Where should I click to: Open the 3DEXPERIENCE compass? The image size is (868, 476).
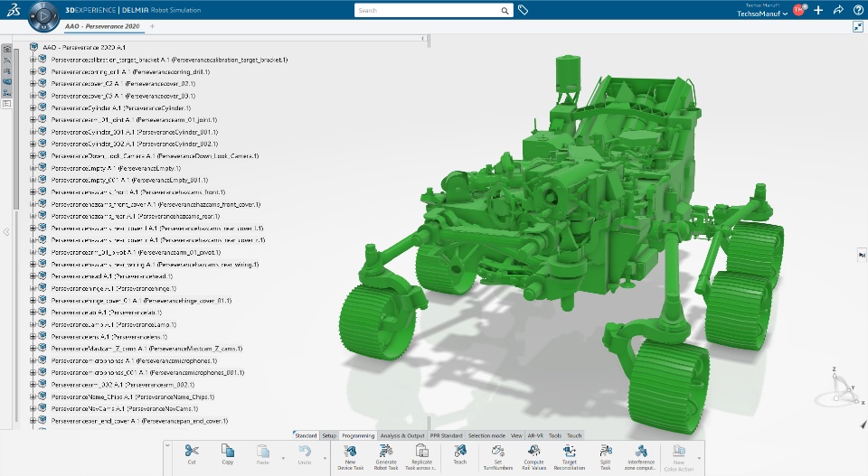pos(43,16)
